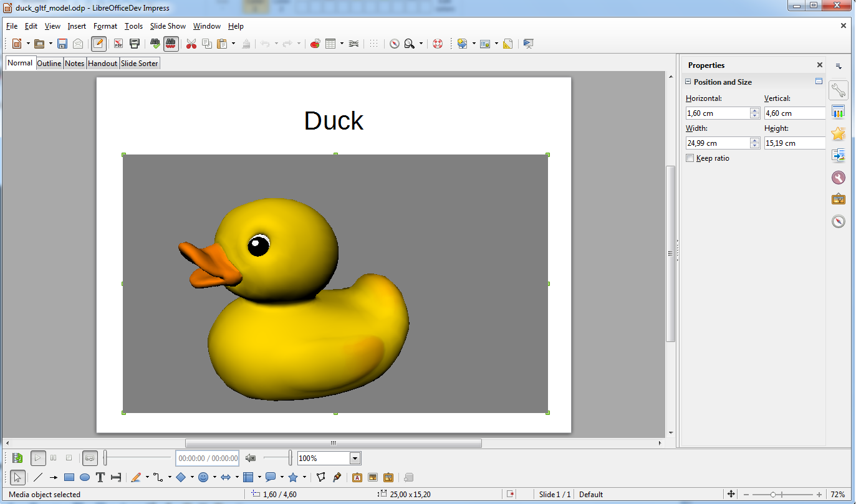856x504 pixels.
Task: Open the media zoom 100% dropdown
Action: [355, 459]
